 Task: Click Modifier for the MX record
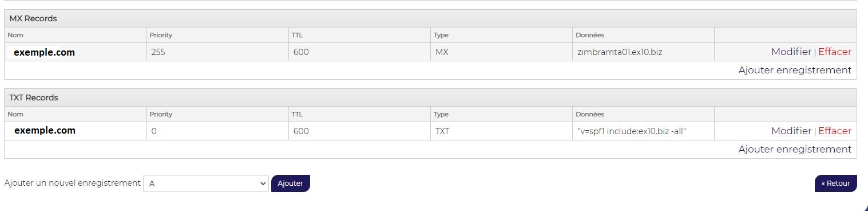click(x=791, y=52)
